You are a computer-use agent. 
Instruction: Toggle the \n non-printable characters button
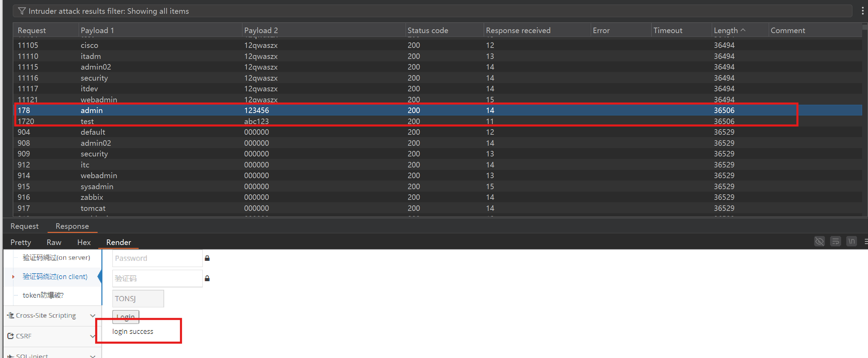851,242
